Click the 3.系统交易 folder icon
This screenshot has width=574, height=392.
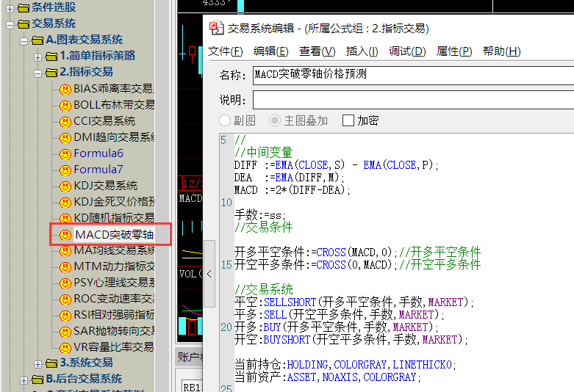click(51, 363)
